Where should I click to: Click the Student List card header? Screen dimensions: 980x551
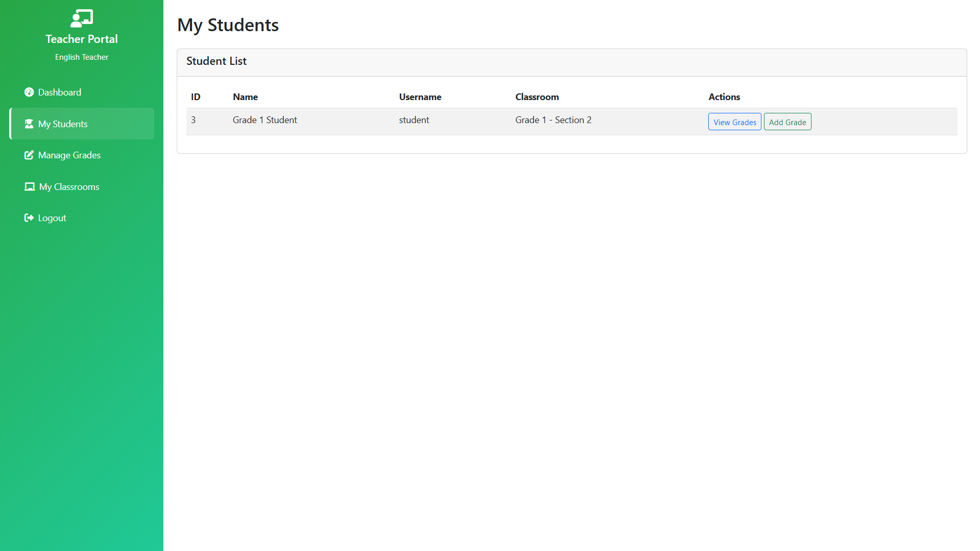click(217, 61)
